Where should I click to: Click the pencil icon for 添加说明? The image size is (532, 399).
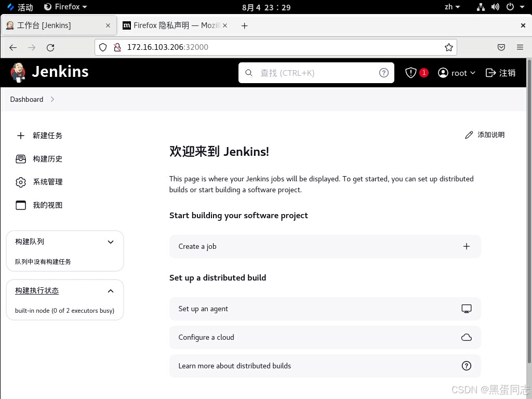coord(469,135)
